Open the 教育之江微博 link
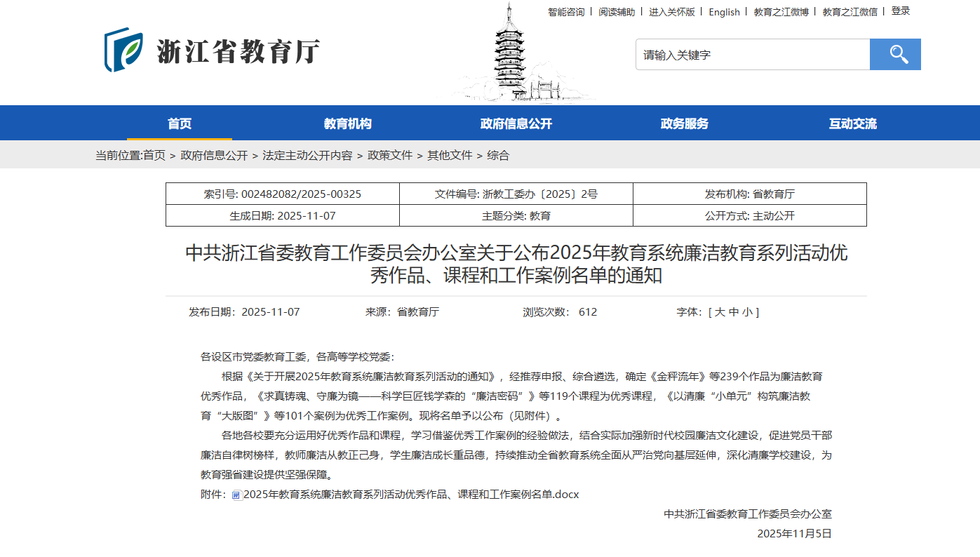 tap(781, 12)
